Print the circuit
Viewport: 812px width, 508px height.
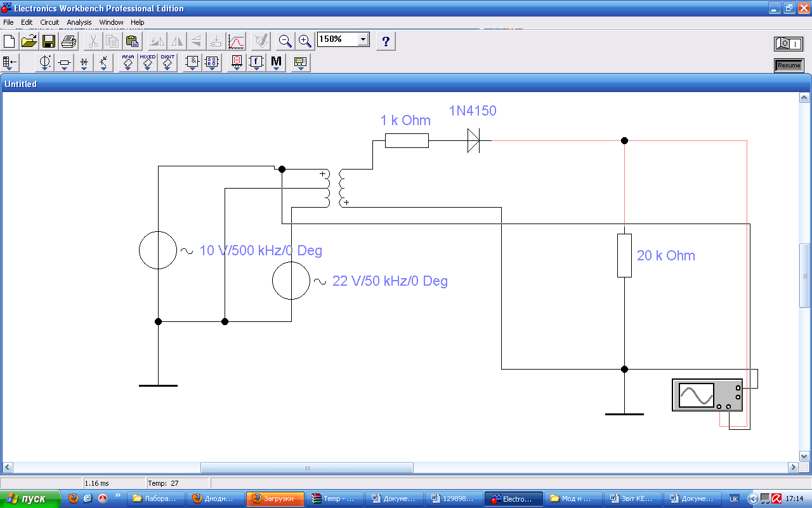[69, 42]
